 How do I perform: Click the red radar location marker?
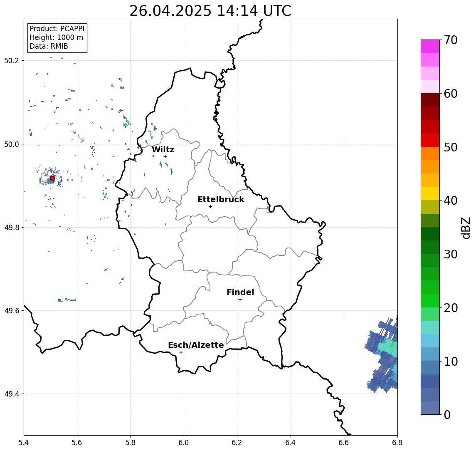tap(52, 178)
